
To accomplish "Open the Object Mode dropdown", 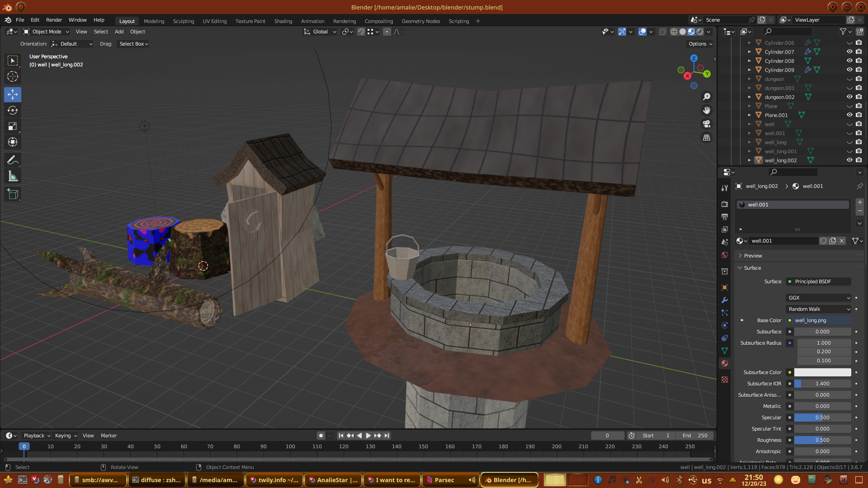I will [x=46, y=32].
